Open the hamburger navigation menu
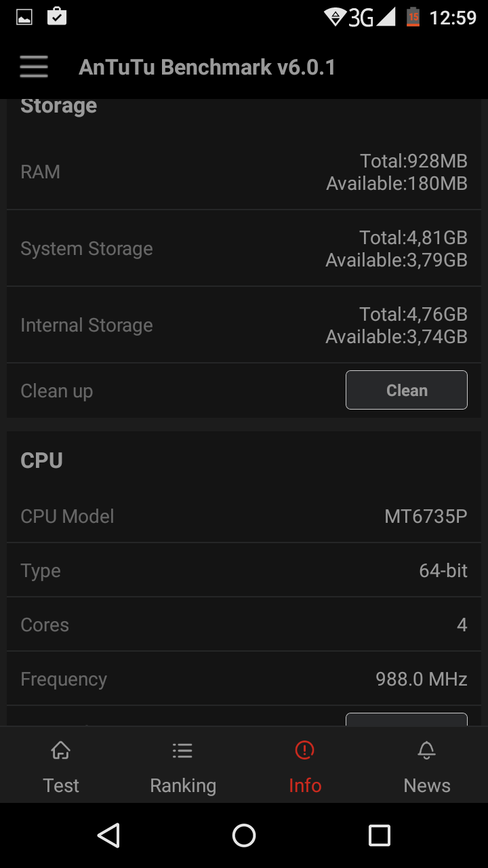Screen dimensions: 488x868 [34, 67]
